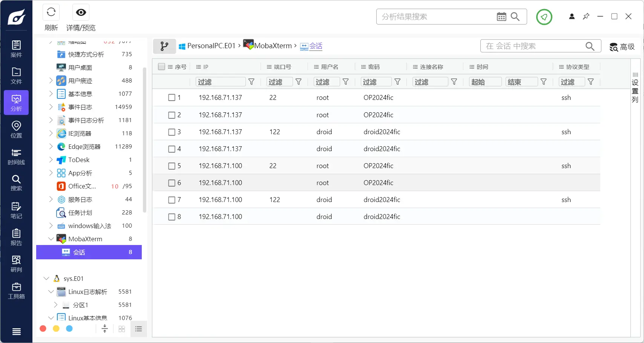Click the blue color dot filter
Viewport: 644px width, 343px height.
click(69, 329)
